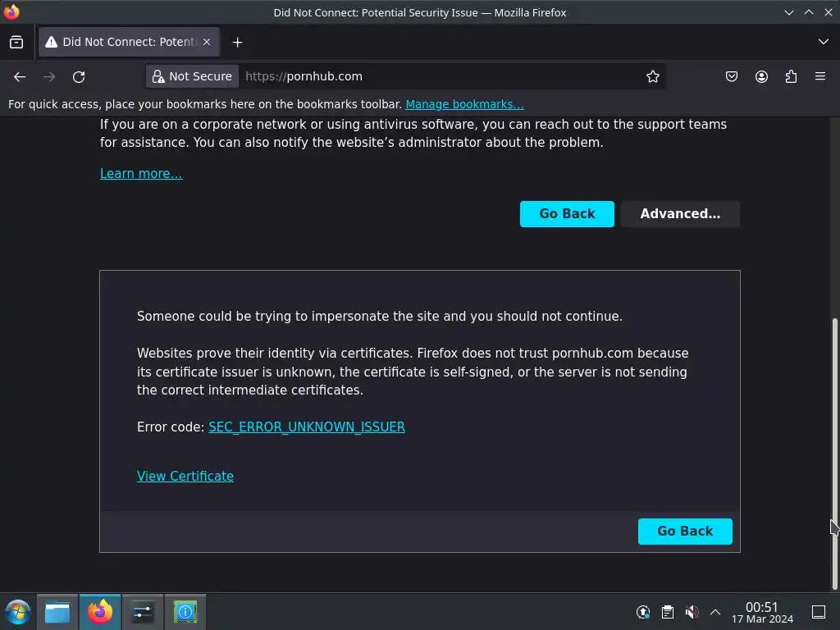Go back one page with arrow

(x=20, y=76)
